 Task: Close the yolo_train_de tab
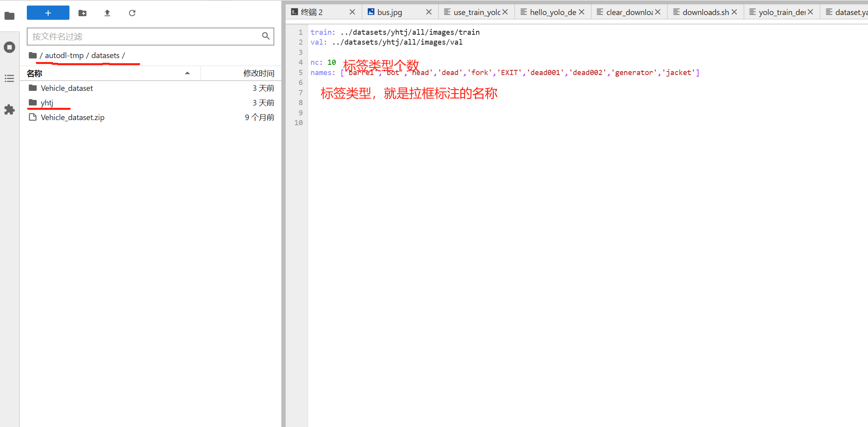pyautogui.click(x=810, y=12)
